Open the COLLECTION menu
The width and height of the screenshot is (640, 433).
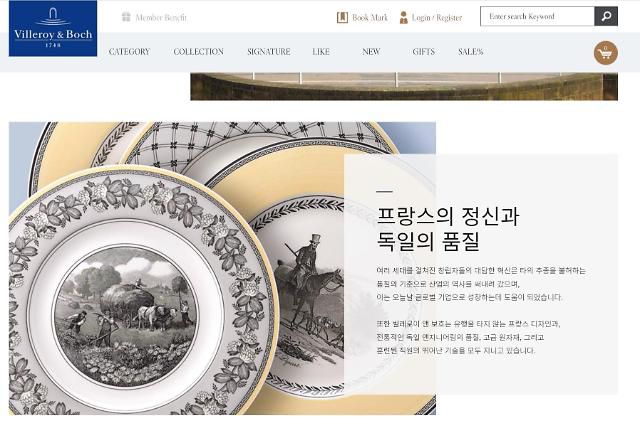198,52
